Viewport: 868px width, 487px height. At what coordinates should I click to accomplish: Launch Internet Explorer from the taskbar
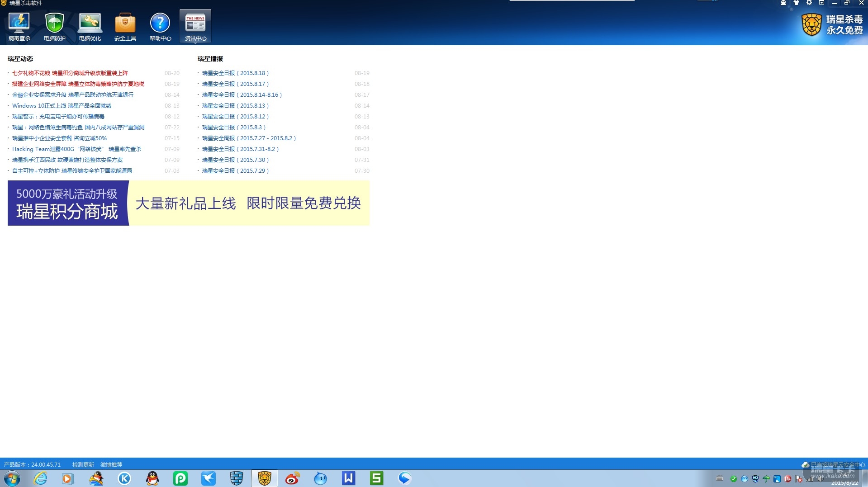pyautogui.click(x=40, y=478)
